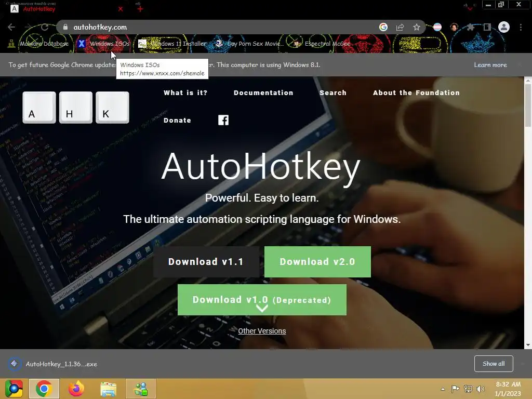Screen dimensions: 532x399
Task: Open the two-people taskbar app icon
Action: coord(141,389)
